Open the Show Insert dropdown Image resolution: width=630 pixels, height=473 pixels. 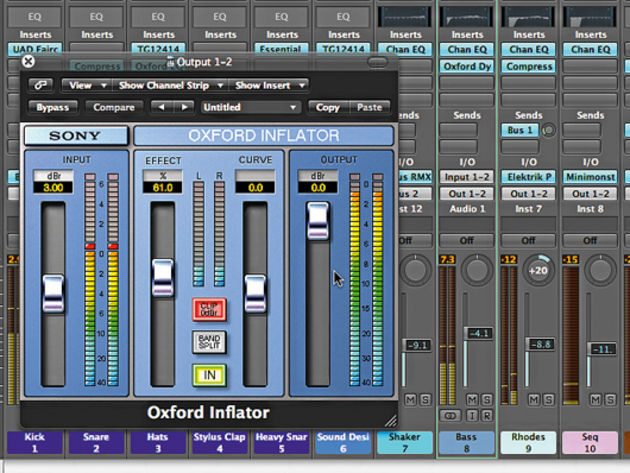(x=269, y=85)
